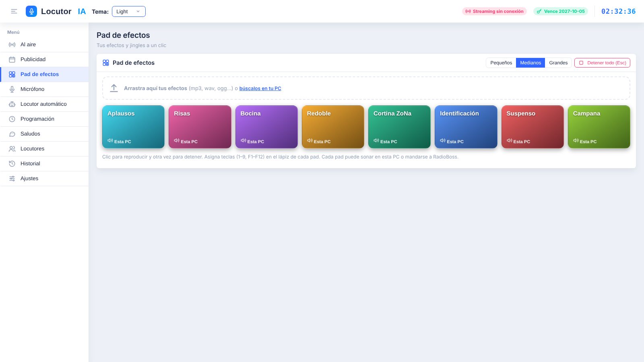Click the Locutor automático robot icon
This screenshot has height=362, width=644.
[12, 104]
